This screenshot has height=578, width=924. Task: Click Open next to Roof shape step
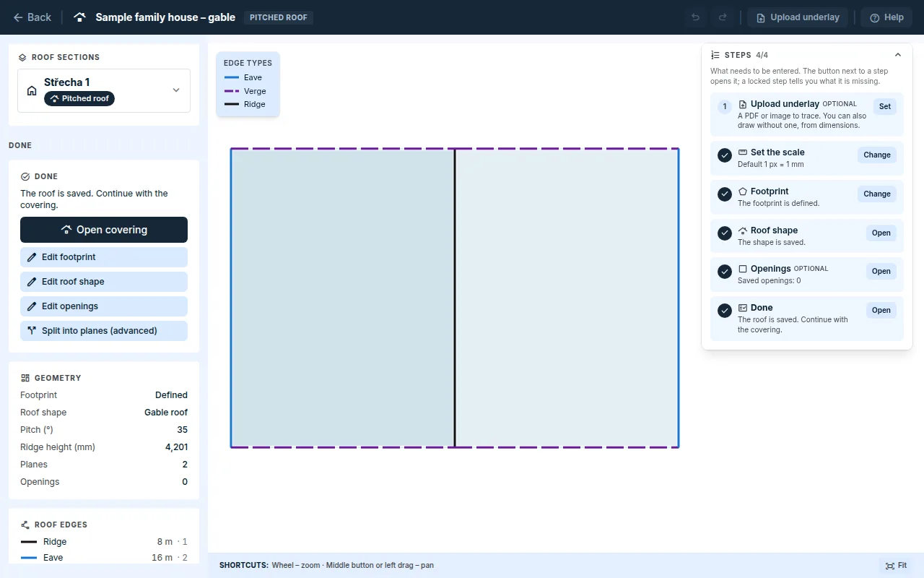pos(881,233)
